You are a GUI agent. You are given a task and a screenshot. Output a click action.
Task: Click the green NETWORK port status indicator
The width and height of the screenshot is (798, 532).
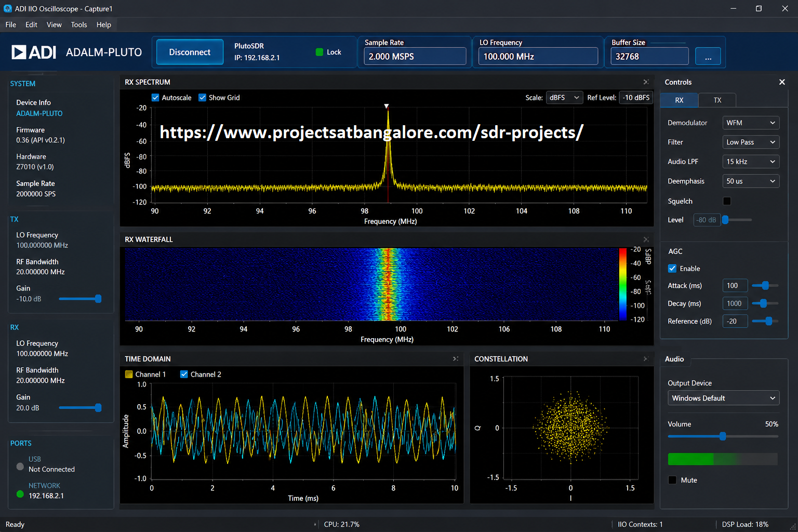(20, 494)
